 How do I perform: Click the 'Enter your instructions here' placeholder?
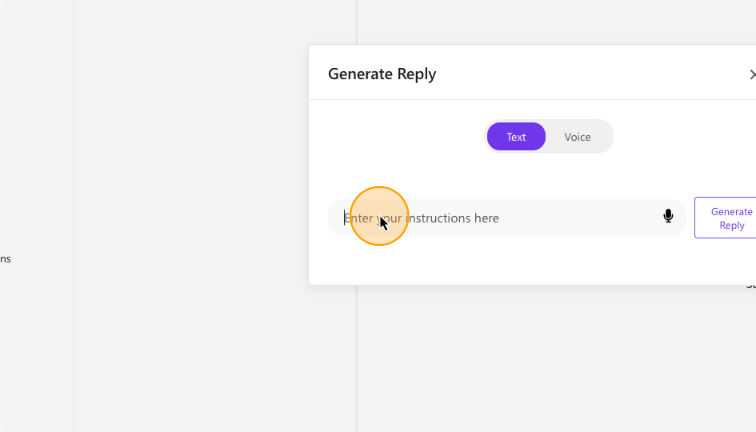[421, 218]
